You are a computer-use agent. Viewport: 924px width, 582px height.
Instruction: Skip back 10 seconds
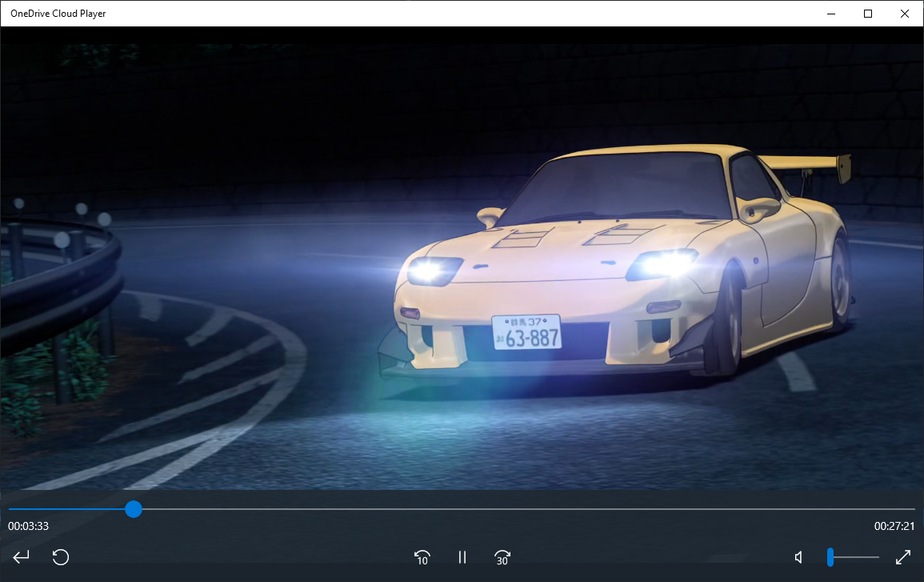pyautogui.click(x=422, y=558)
